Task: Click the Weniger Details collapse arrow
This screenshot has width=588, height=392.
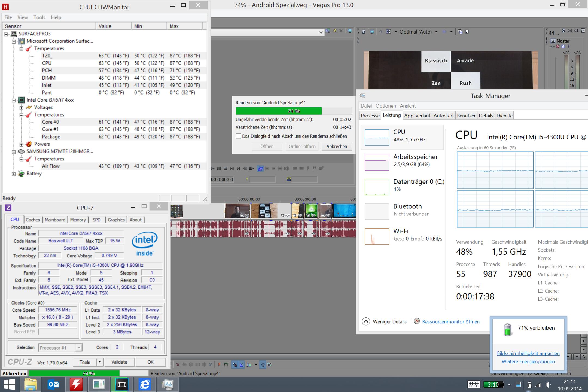Action: point(366,321)
